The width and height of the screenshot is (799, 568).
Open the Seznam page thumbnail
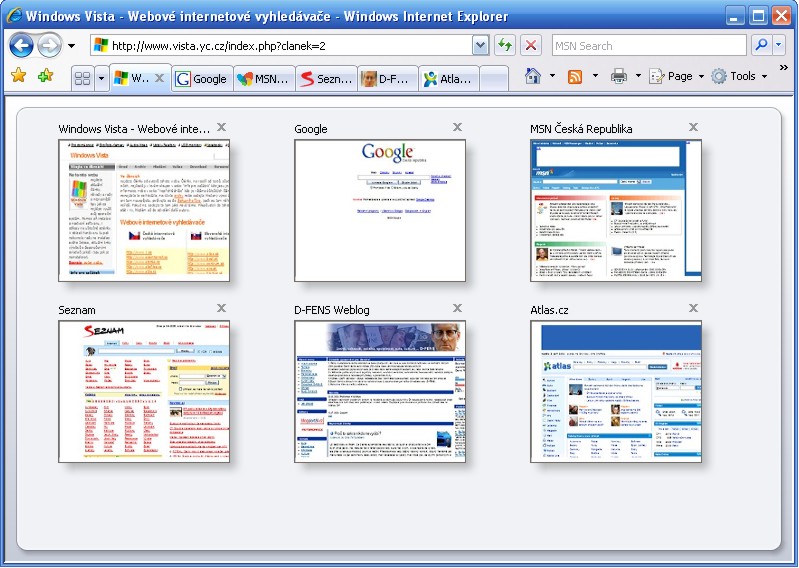coord(144,391)
